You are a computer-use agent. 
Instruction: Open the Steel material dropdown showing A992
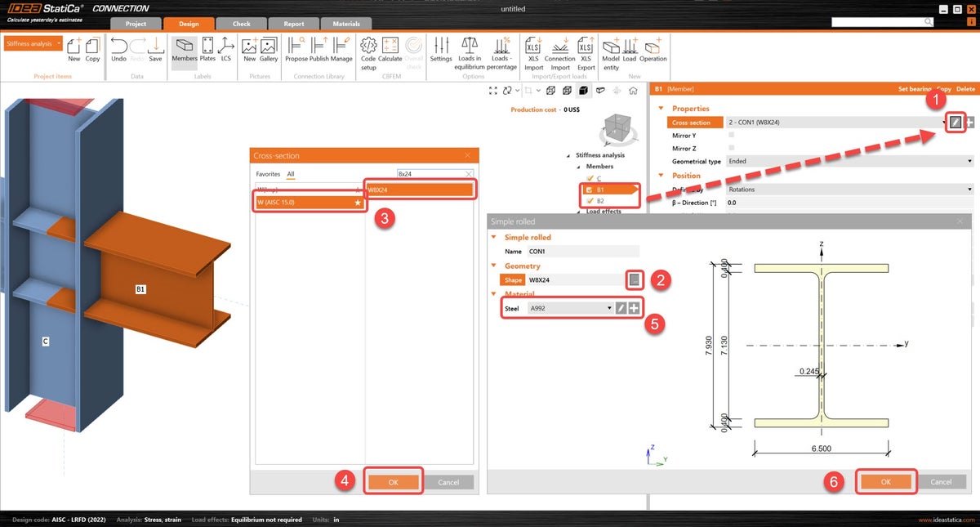coord(572,308)
